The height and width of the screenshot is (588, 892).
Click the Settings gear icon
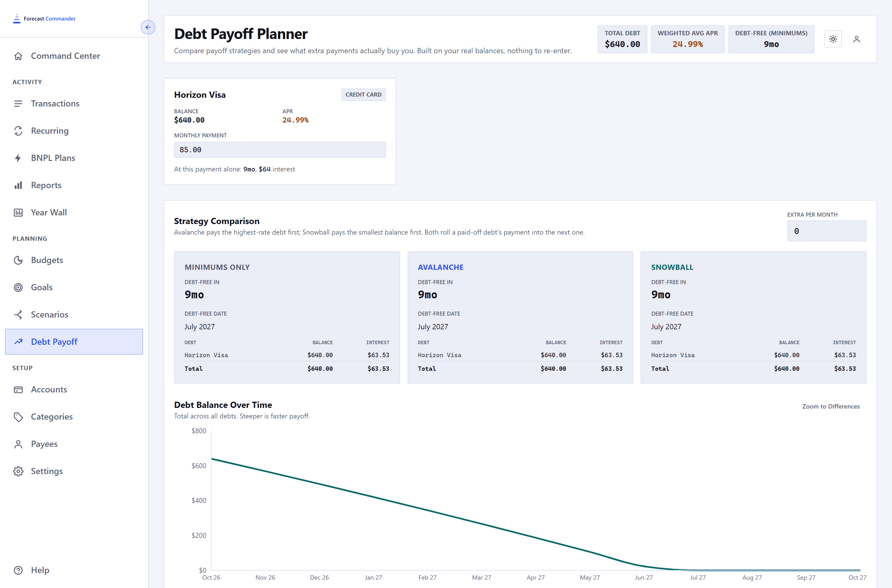[x=18, y=471]
